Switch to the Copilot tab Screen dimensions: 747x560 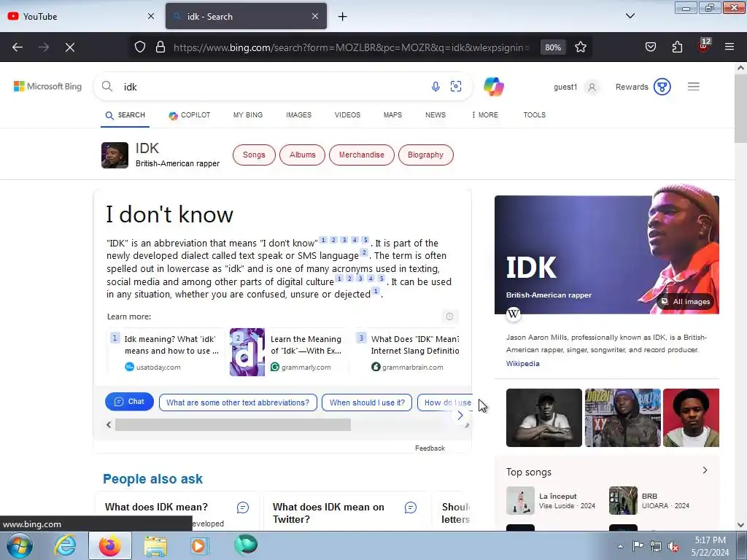pos(189,115)
